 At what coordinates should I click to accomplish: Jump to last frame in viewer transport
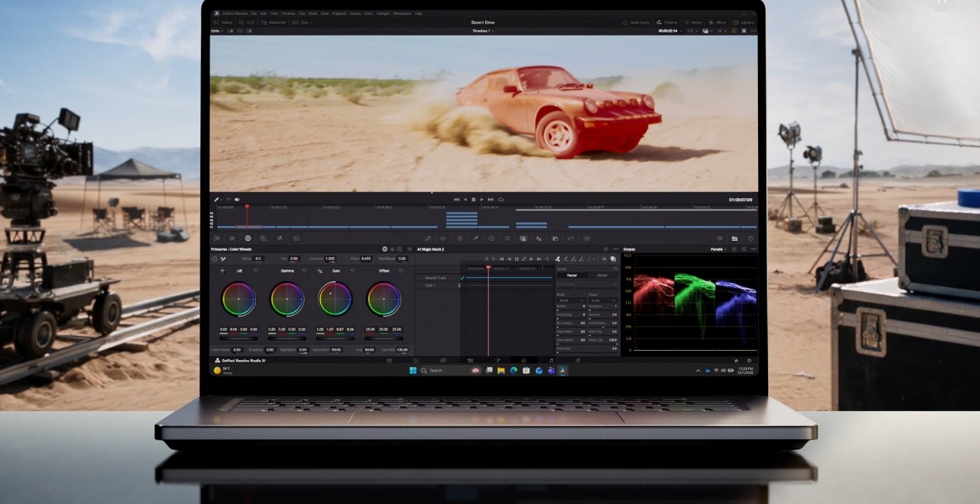(x=490, y=200)
